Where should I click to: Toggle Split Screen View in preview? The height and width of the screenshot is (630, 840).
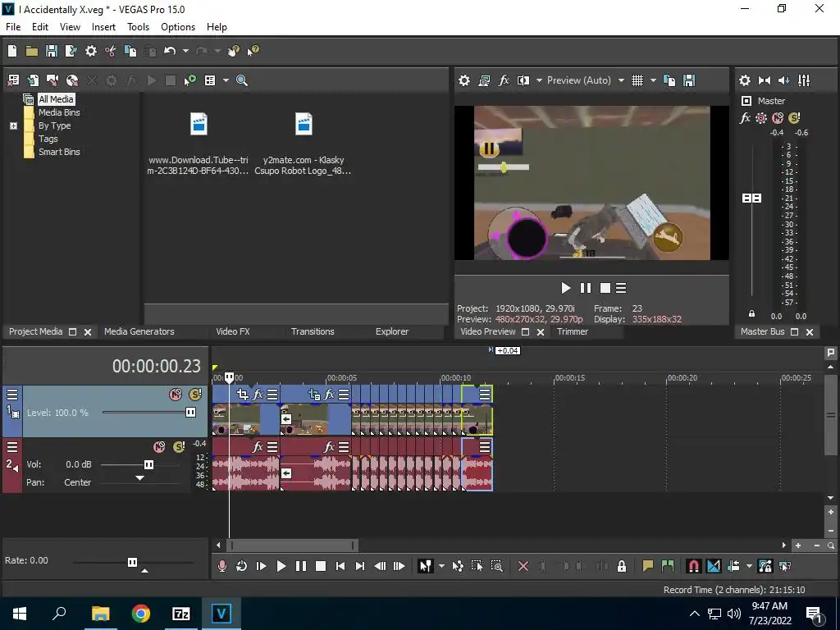tap(523, 80)
